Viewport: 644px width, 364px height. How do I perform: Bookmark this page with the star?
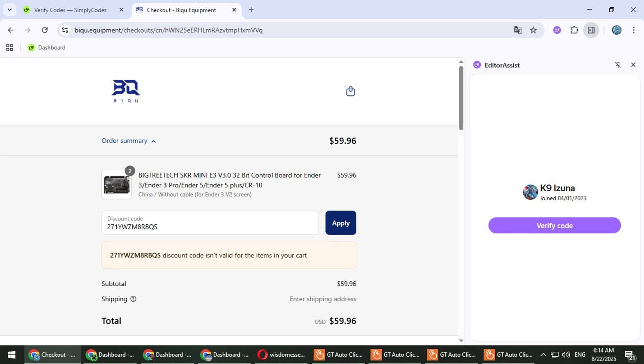(x=533, y=30)
